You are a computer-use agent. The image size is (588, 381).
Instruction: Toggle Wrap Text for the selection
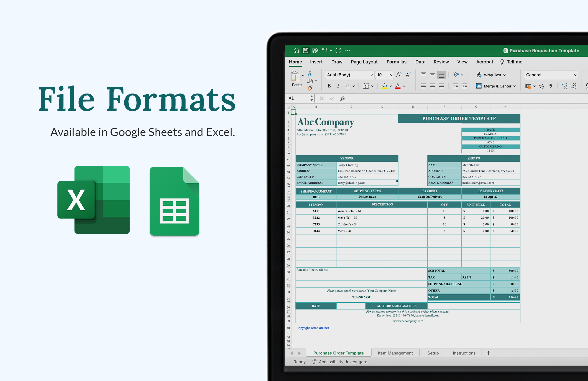pos(491,75)
